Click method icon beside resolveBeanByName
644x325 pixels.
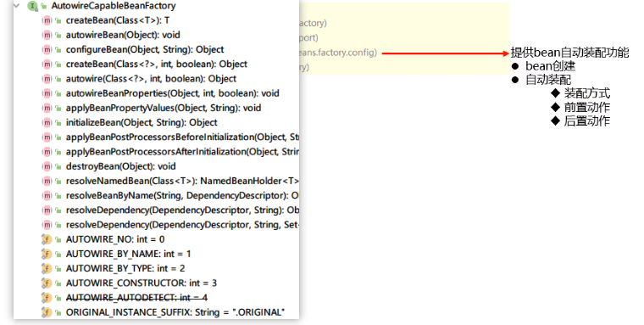[x=47, y=195]
